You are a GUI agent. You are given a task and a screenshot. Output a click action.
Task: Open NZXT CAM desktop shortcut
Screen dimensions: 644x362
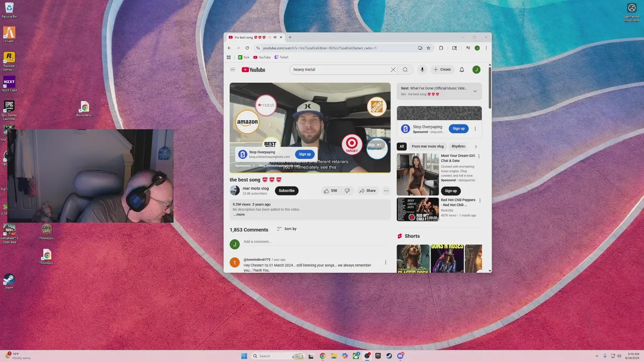point(9,84)
